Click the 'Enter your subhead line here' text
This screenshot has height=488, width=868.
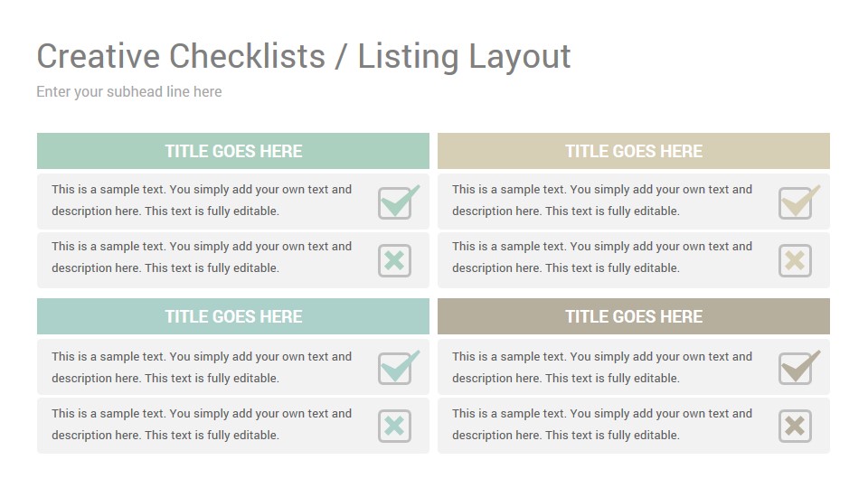click(129, 92)
